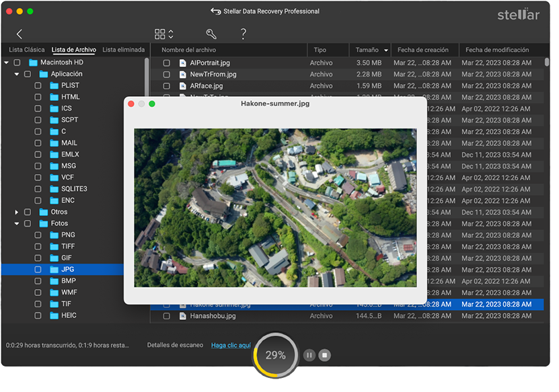Stop the running scan
The image size is (559, 392).
tap(324, 355)
